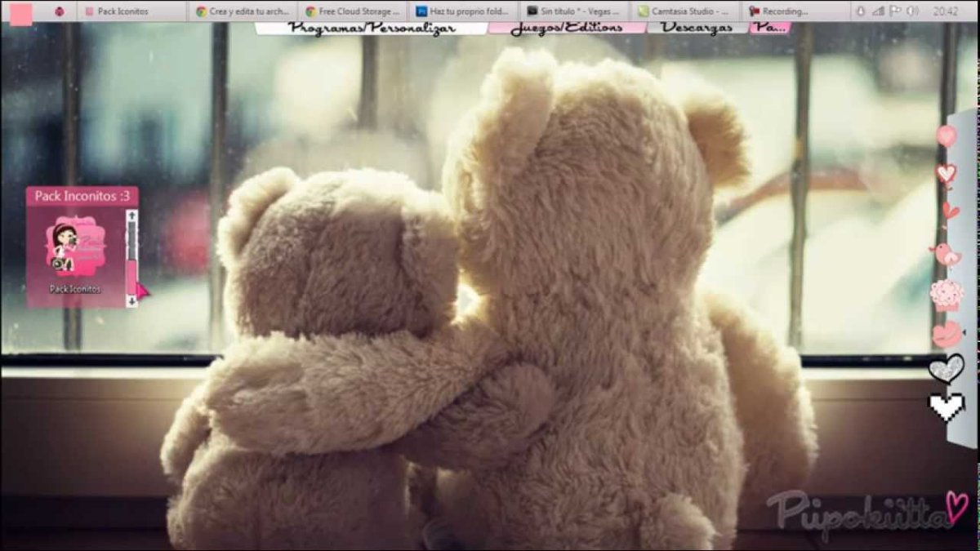Click the scroll down arrow in Pack Inconitos
This screenshot has width=980, height=551.
tap(131, 301)
